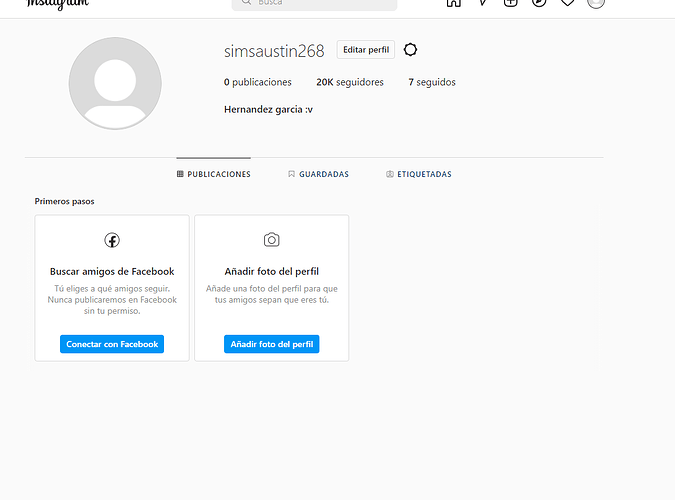The image size is (675, 500).
Task: Click the search box in header
Action: coord(314,4)
